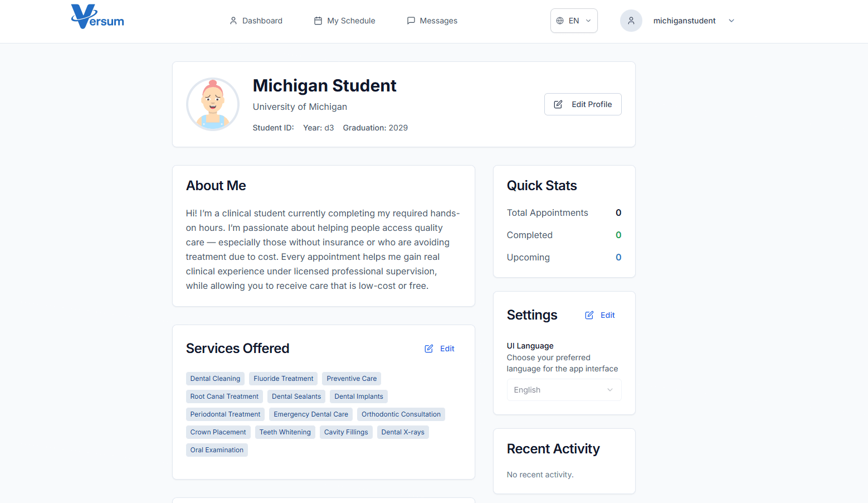Click Michigan Student's profile picture
This screenshot has height=503, width=868.
pos(213,104)
